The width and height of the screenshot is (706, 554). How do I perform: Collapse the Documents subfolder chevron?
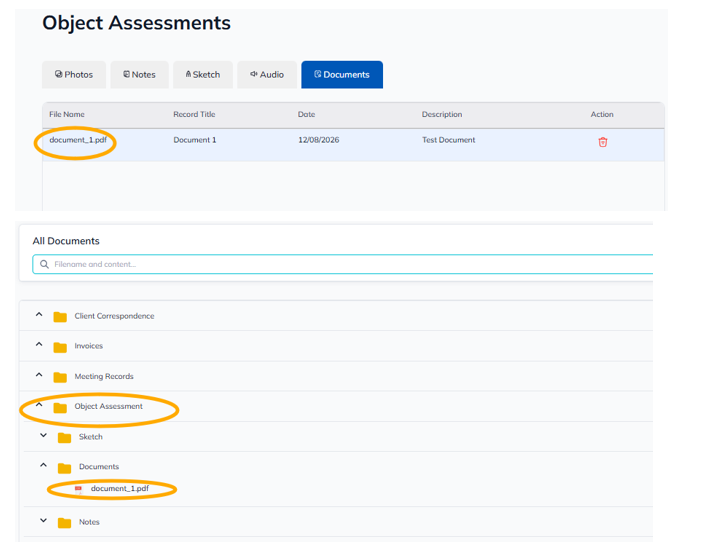coord(43,465)
